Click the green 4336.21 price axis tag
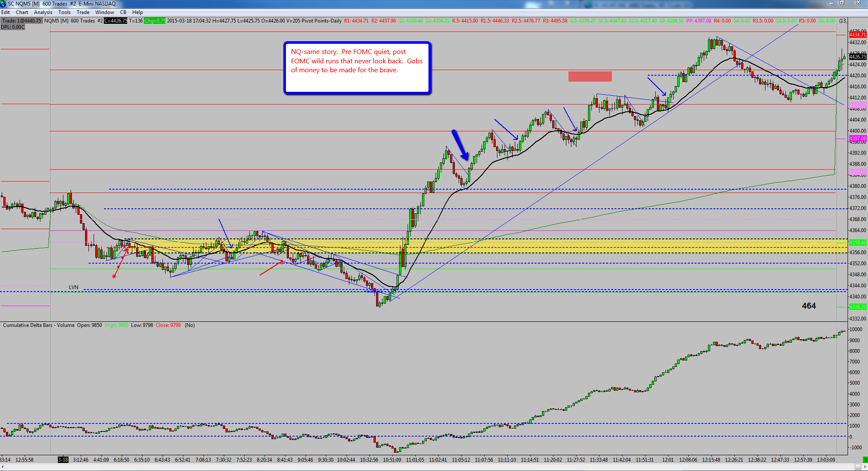Image resolution: width=868 pixels, height=471 pixels. [857, 307]
